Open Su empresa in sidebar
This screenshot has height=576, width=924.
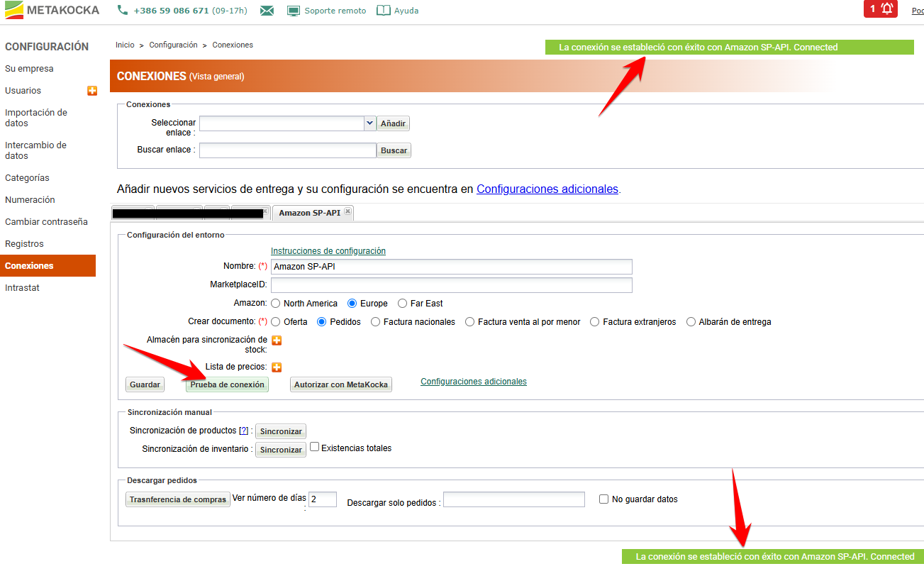click(x=29, y=69)
